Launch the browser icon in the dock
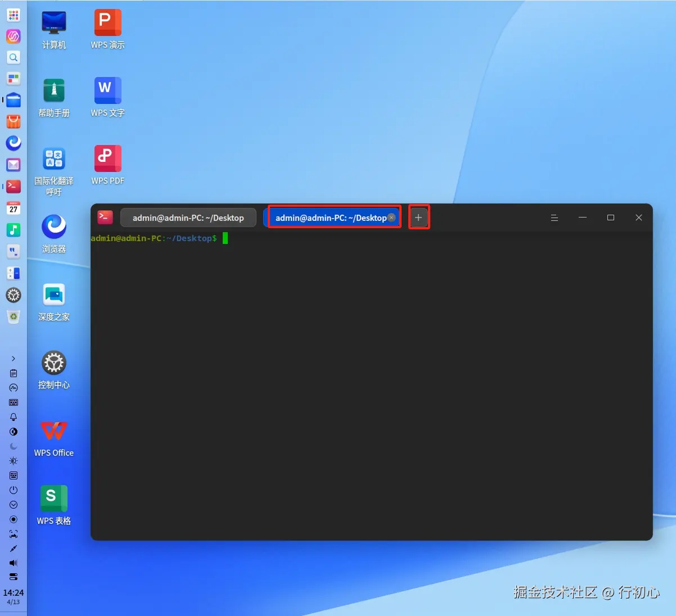Image resolution: width=676 pixels, height=616 pixels. tap(13, 143)
